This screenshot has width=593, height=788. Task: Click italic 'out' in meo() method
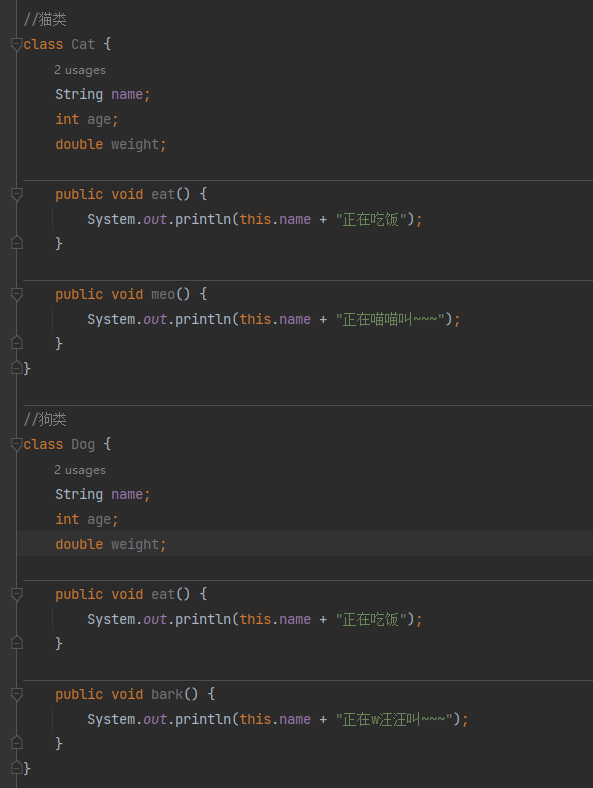click(155, 320)
